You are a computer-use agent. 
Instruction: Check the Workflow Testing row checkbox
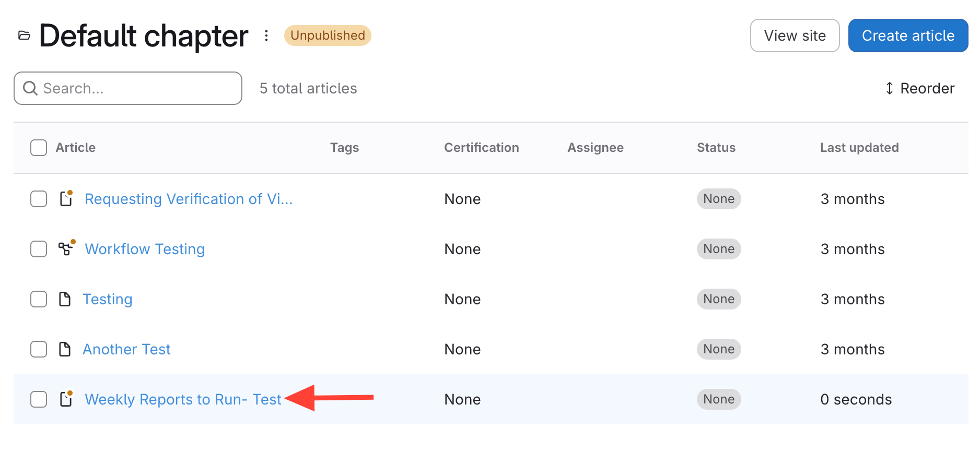(x=39, y=249)
